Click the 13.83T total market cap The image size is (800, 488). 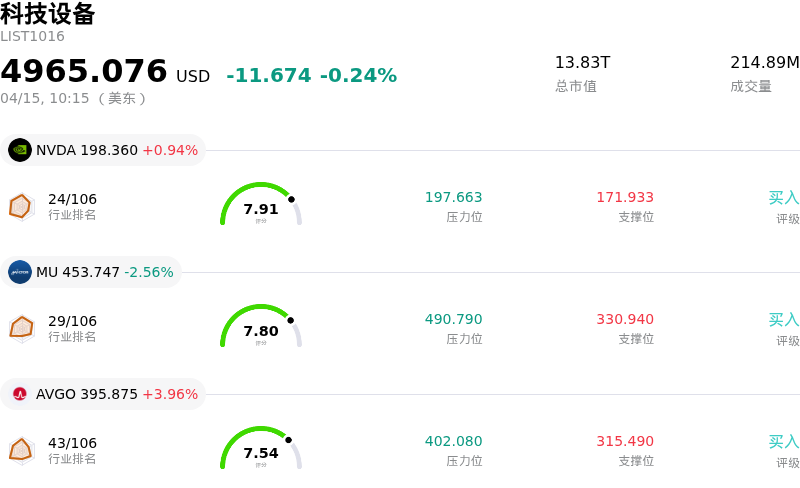(582, 63)
